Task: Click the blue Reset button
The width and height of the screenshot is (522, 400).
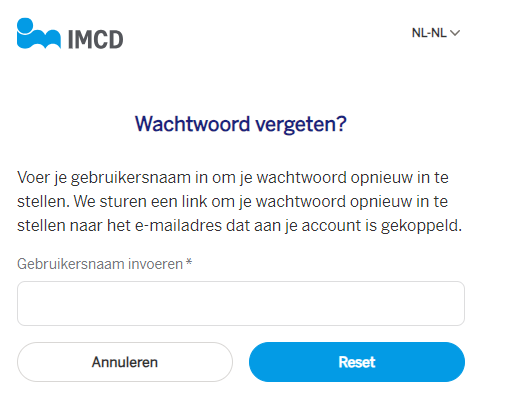Action: tap(357, 362)
